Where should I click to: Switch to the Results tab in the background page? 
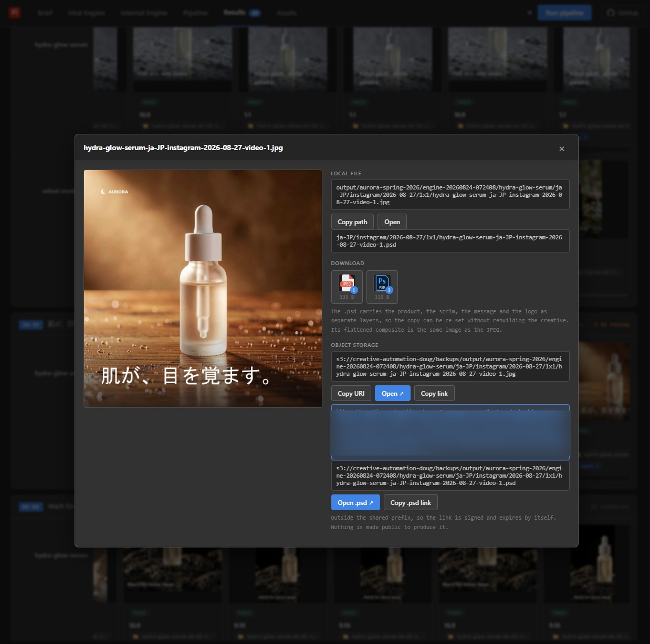click(x=242, y=13)
